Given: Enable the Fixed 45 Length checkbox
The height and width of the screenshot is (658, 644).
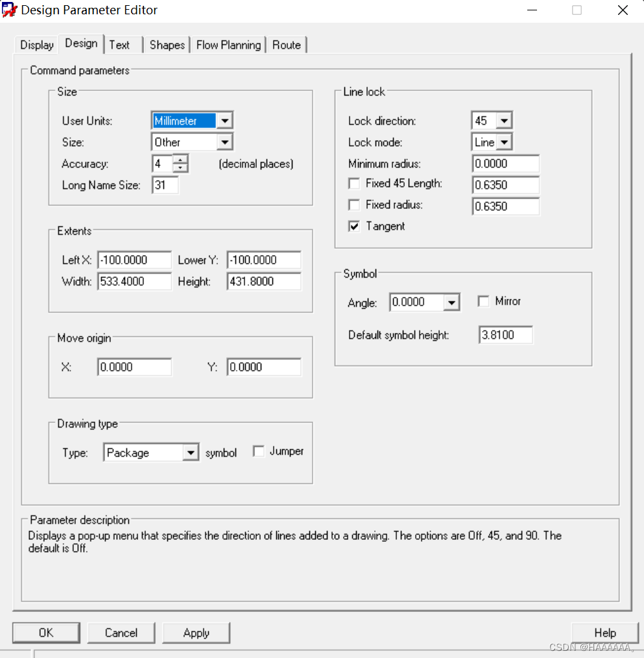Looking at the screenshot, I should [354, 184].
